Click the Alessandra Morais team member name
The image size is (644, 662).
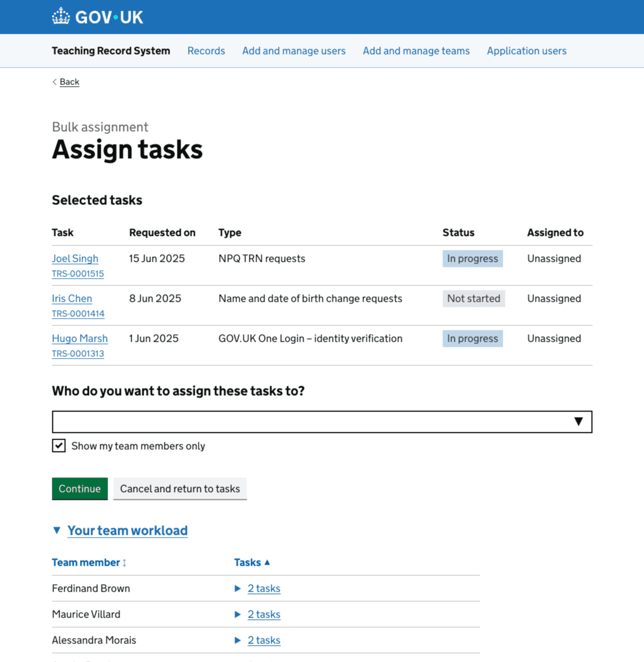94,640
